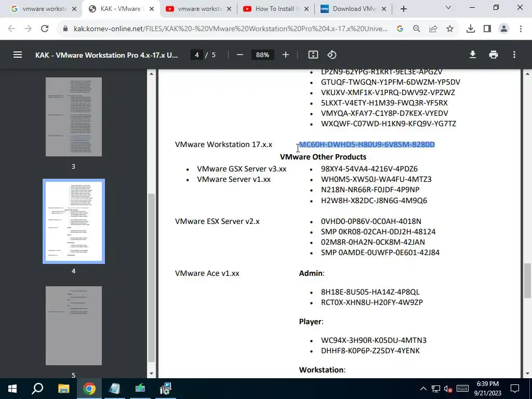Click Chrome icon in taskbar
532x399 pixels.
(x=89, y=389)
